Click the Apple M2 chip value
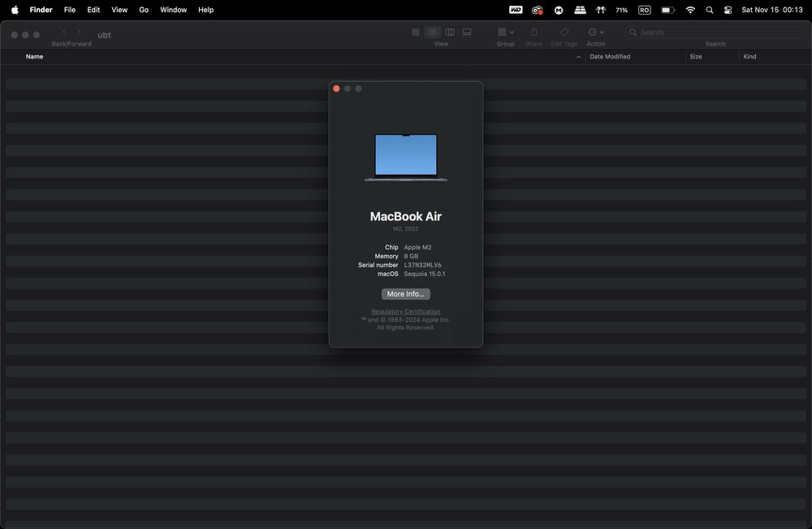Image resolution: width=812 pixels, height=529 pixels. [417, 247]
